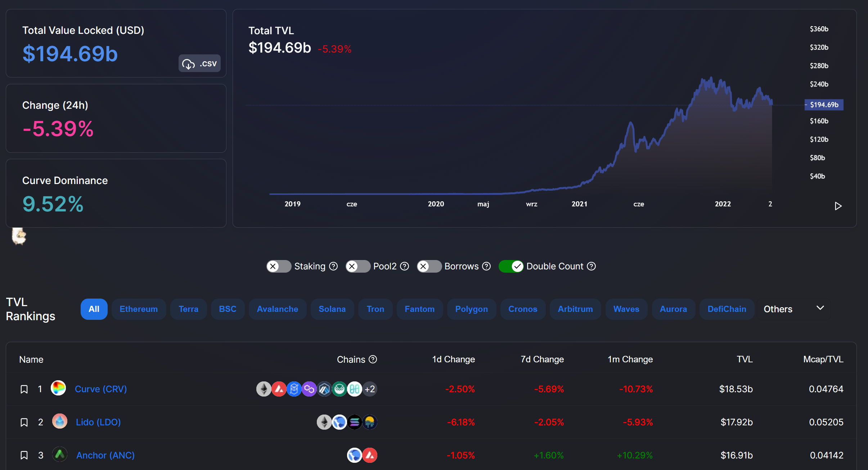Click the +2 more chains badge for Curve
Screen dimensions: 868x470
[x=370, y=389]
